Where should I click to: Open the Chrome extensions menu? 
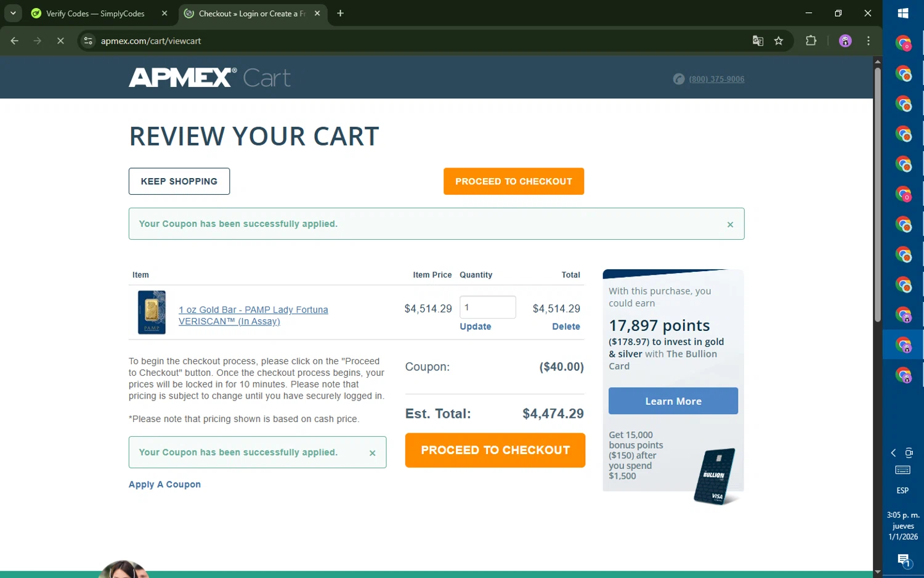click(811, 41)
